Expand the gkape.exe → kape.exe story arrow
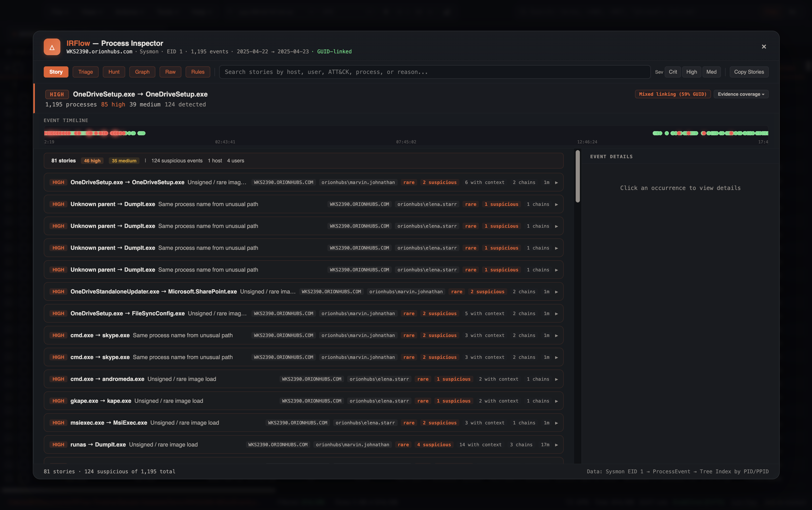The width and height of the screenshot is (812, 510). (x=556, y=401)
